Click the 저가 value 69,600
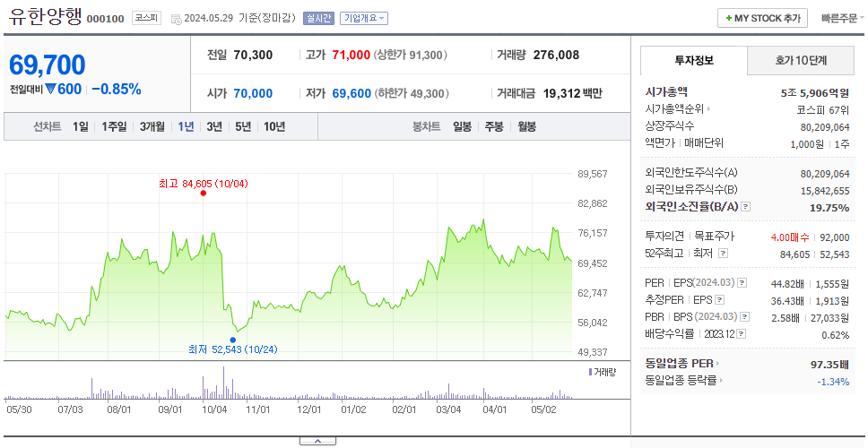The image size is (868, 448). [352, 93]
